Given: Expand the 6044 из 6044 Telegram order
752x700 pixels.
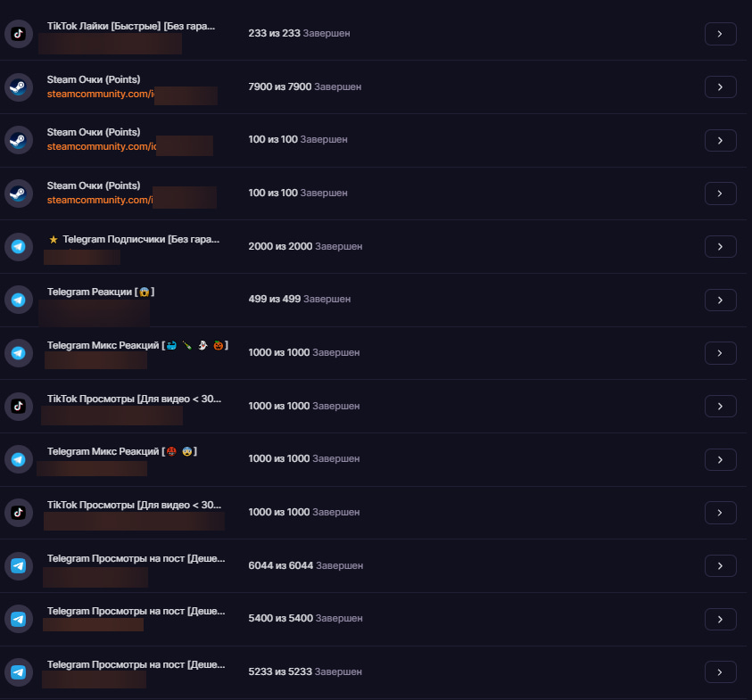Looking at the screenshot, I should [721, 565].
